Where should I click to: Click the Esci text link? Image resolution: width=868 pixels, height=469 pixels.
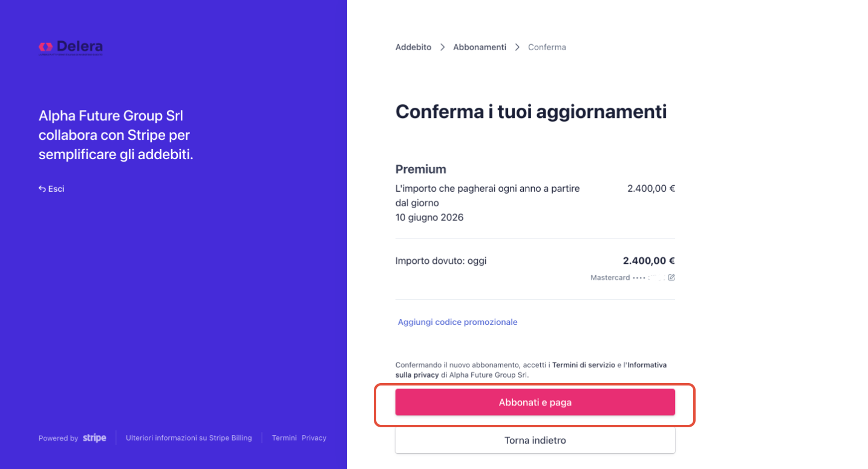pos(56,189)
